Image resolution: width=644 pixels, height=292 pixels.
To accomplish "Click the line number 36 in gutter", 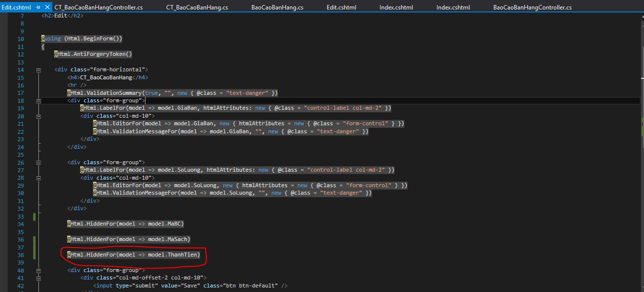I will click(x=20, y=240).
